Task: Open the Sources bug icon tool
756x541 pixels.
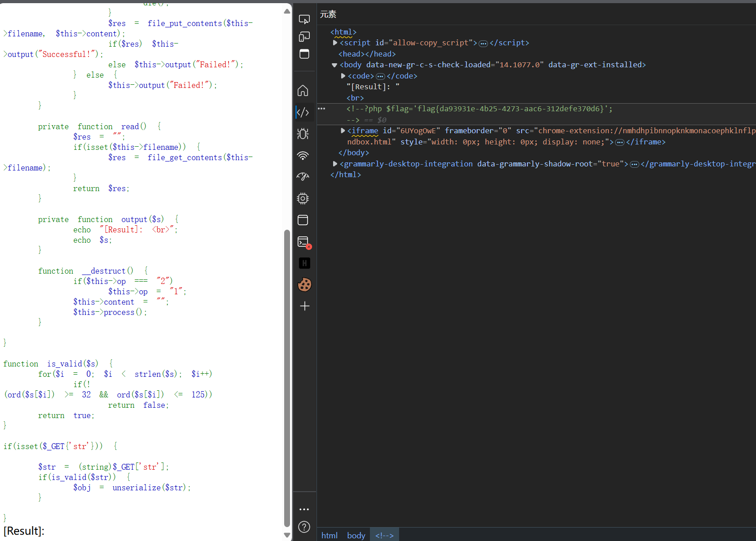Action: (x=303, y=134)
